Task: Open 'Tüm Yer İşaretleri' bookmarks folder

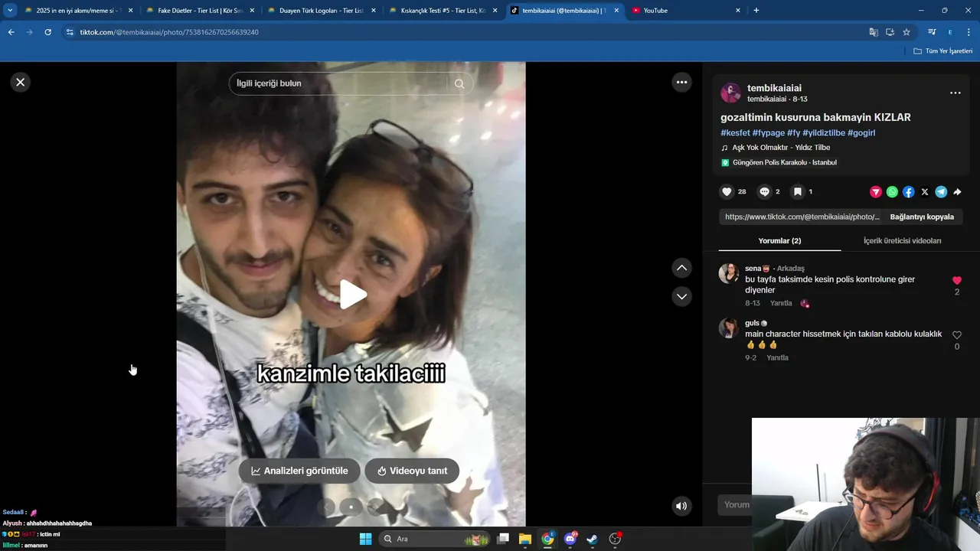Action: tap(943, 51)
